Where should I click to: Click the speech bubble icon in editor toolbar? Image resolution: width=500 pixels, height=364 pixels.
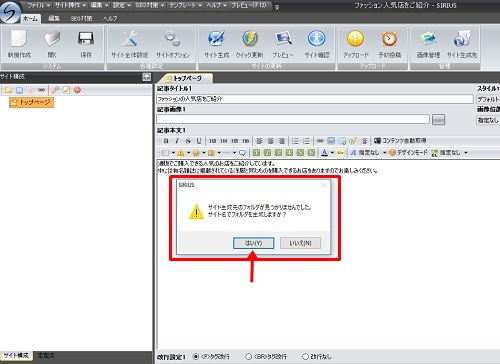point(242,153)
